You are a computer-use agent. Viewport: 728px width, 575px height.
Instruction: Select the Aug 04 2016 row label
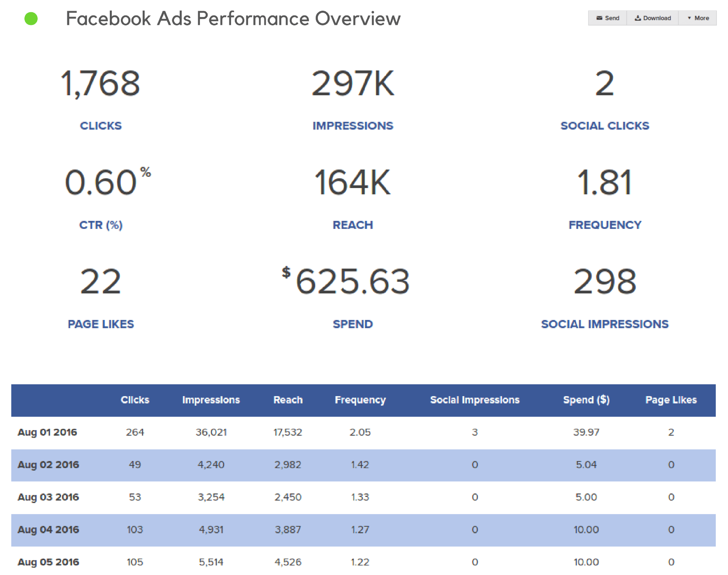pyautogui.click(x=48, y=530)
